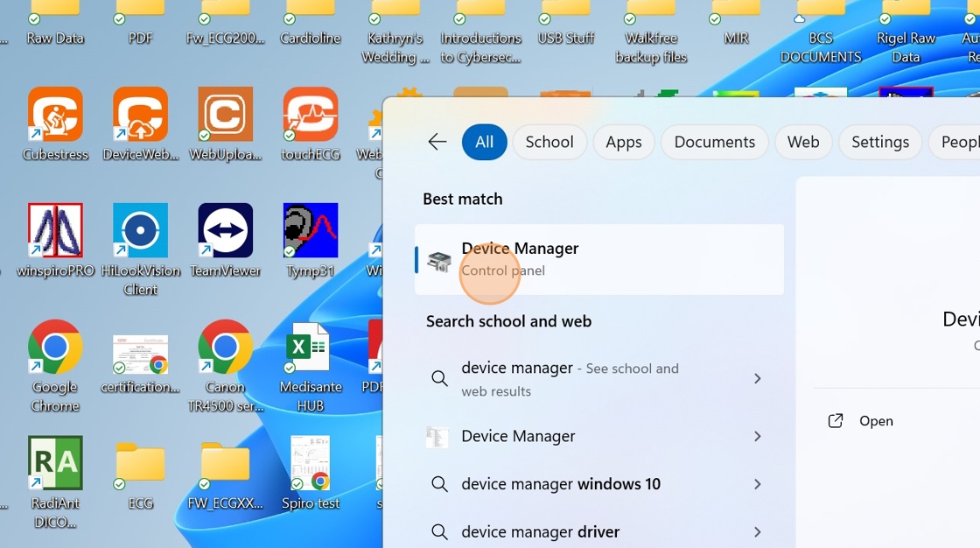The height and width of the screenshot is (548, 980).
Task: Open Introductions to Cybersec... folder
Action: point(480,32)
